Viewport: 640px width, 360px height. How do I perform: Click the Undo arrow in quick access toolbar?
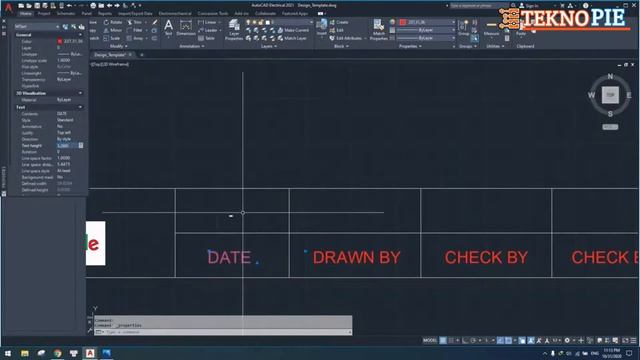click(69, 6)
